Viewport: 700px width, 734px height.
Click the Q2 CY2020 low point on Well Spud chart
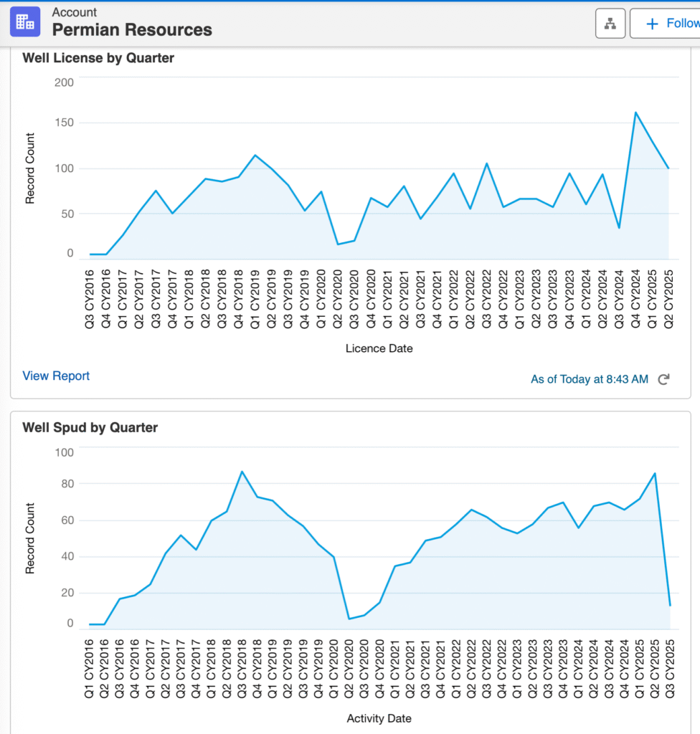click(349, 619)
